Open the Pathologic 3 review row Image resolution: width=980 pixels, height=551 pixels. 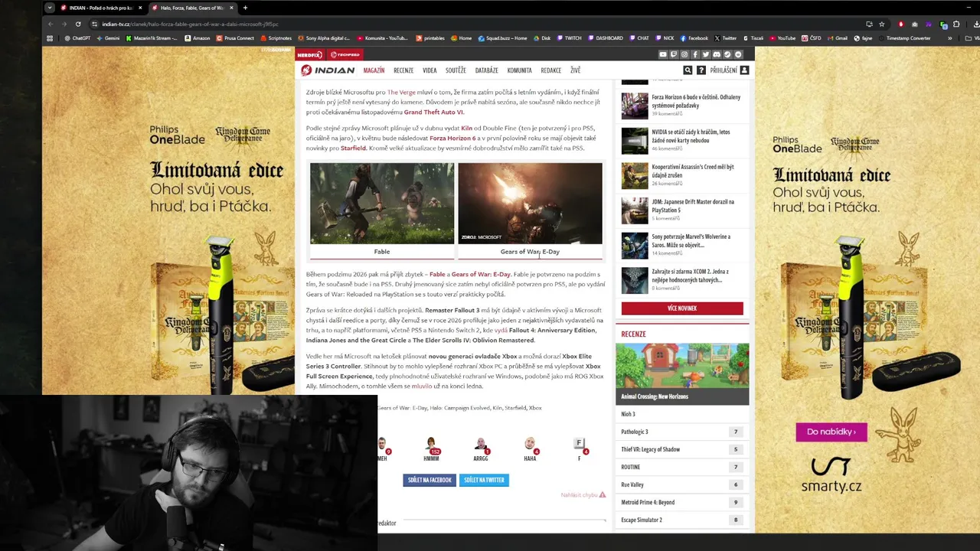[x=682, y=432]
